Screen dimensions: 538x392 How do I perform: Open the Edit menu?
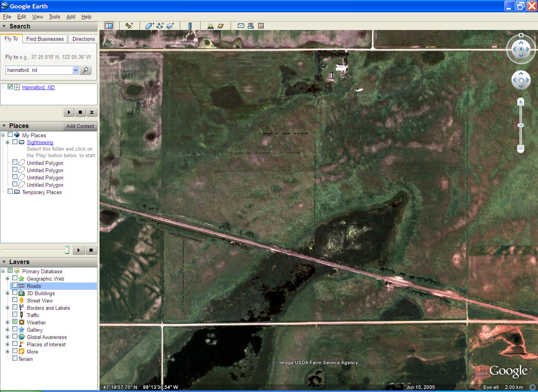point(22,17)
